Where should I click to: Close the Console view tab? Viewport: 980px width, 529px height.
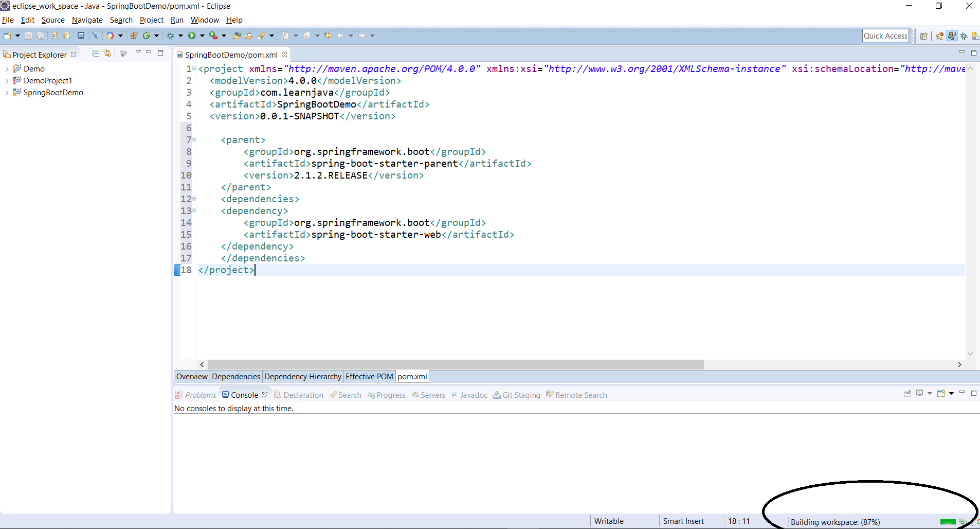tap(265, 395)
